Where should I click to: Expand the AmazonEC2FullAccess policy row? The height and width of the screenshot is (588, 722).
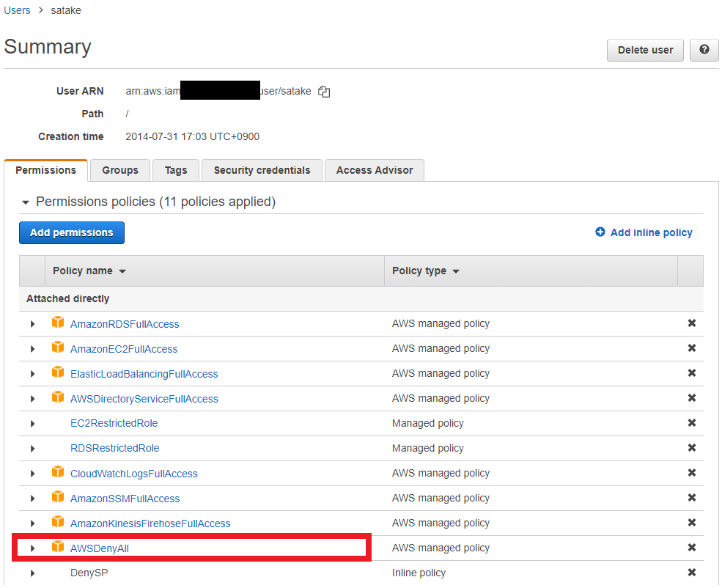pos(32,349)
